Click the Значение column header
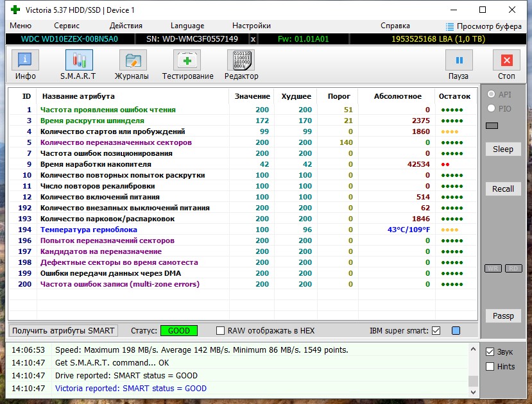532x404 pixels. point(252,96)
